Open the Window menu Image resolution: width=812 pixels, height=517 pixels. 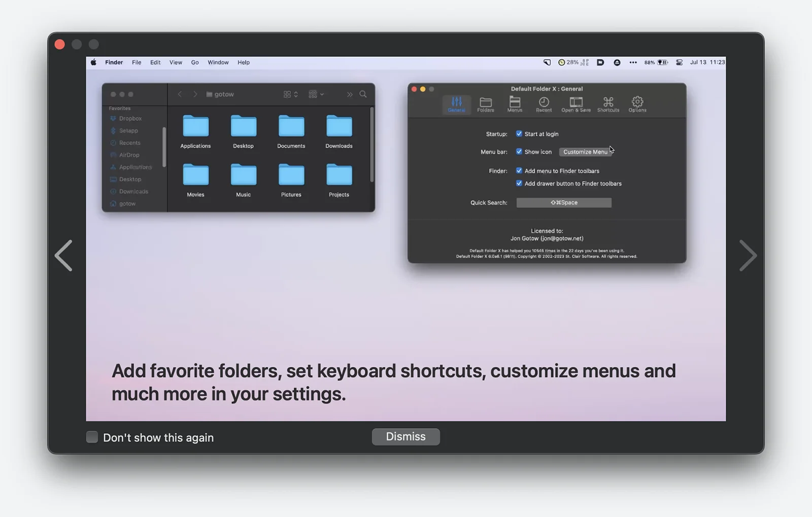pyautogui.click(x=218, y=62)
